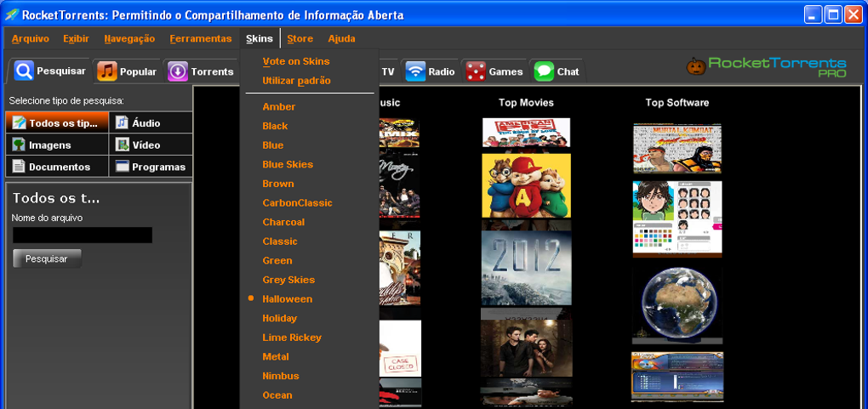Click the Radio wifi signal icon
This screenshot has width=868, height=409.
415,71
